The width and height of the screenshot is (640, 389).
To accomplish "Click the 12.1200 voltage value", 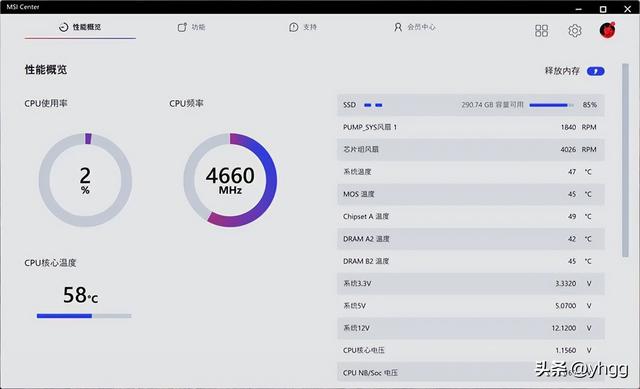I will pyautogui.click(x=564, y=328).
